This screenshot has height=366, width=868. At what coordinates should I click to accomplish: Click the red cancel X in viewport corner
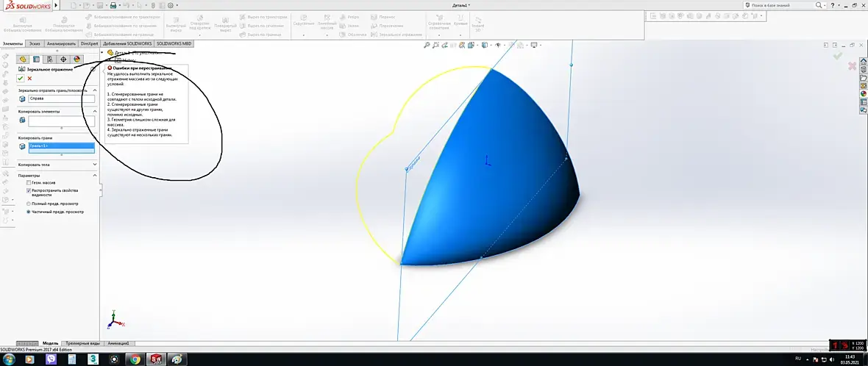pyautogui.click(x=852, y=66)
